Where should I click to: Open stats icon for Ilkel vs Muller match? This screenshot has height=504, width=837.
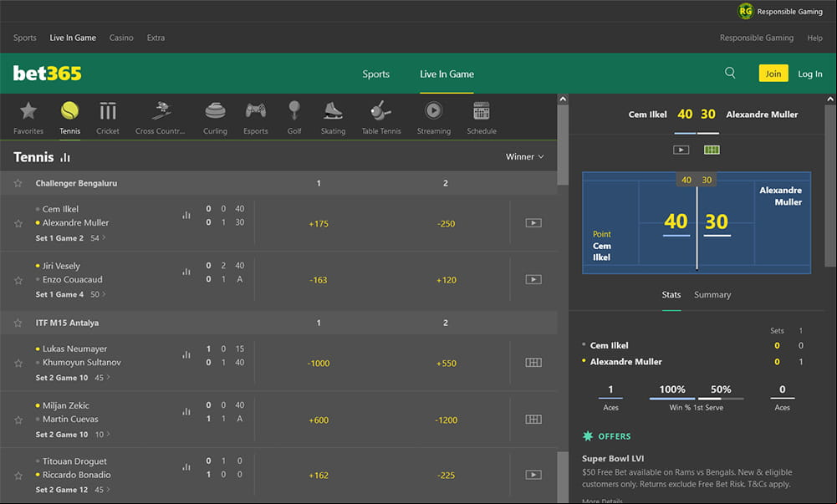186,215
